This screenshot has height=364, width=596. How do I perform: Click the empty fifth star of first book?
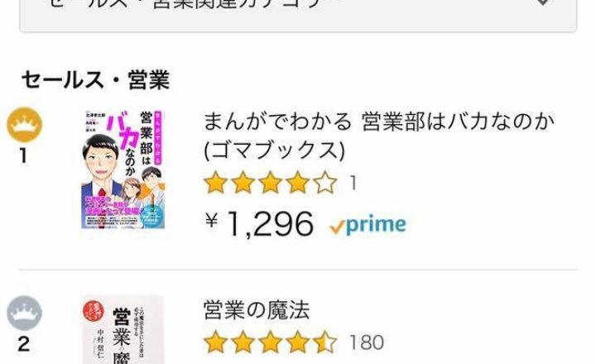(325, 183)
